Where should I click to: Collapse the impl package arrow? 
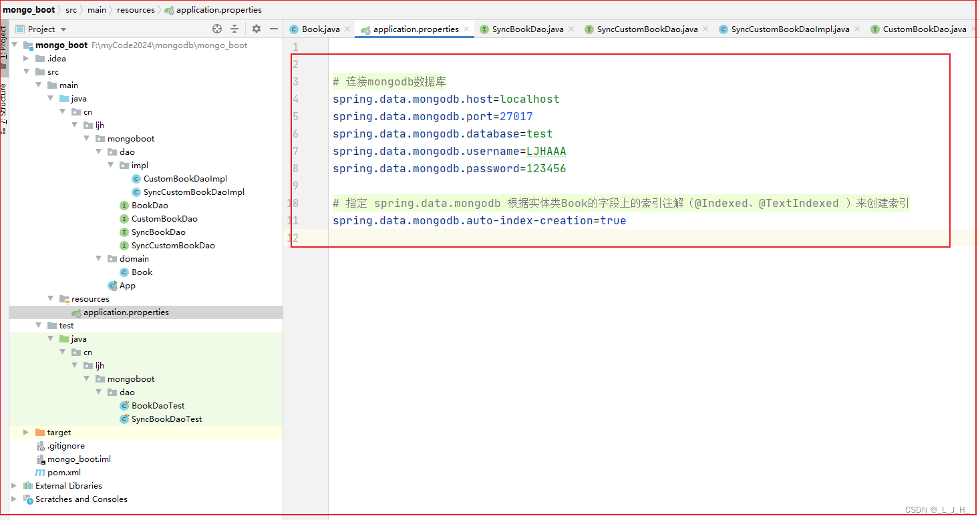pyautogui.click(x=111, y=165)
